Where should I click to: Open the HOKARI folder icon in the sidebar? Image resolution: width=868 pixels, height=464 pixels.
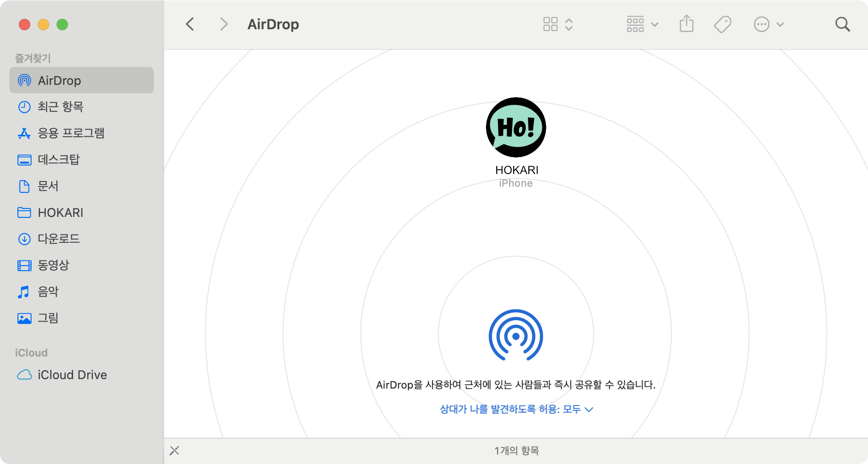(x=25, y=213)
